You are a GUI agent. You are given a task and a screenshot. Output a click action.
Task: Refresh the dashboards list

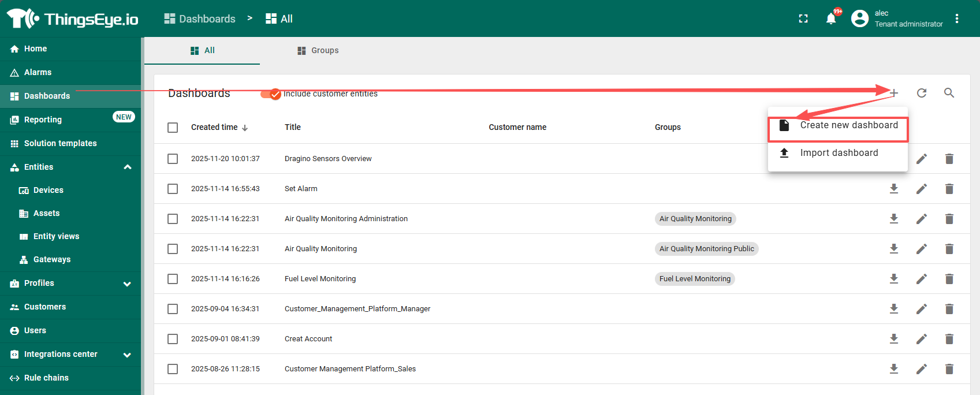point(922,93)
